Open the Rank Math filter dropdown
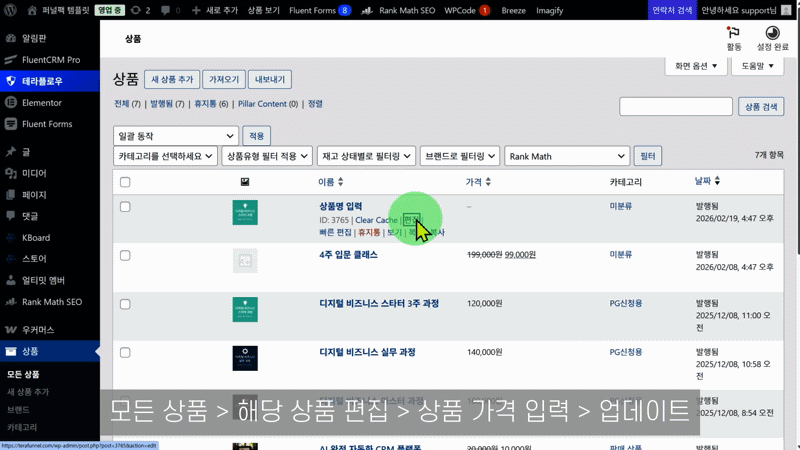The height and width of the screenshot is (450, 800). coord(567,156)
